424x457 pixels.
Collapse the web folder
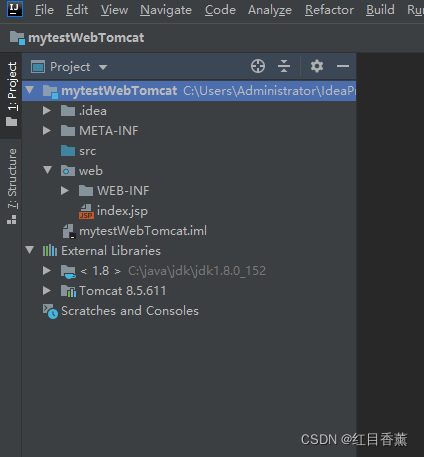click(x=48, y=170)
